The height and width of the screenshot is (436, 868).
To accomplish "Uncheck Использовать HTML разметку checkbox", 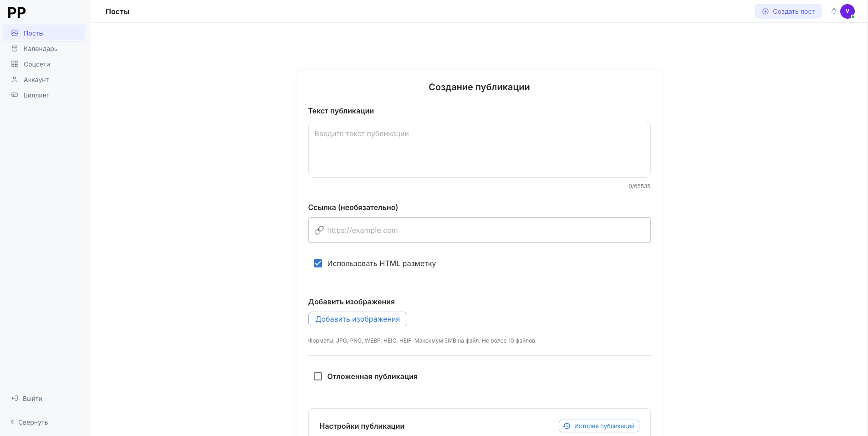I will click(318, 263).
